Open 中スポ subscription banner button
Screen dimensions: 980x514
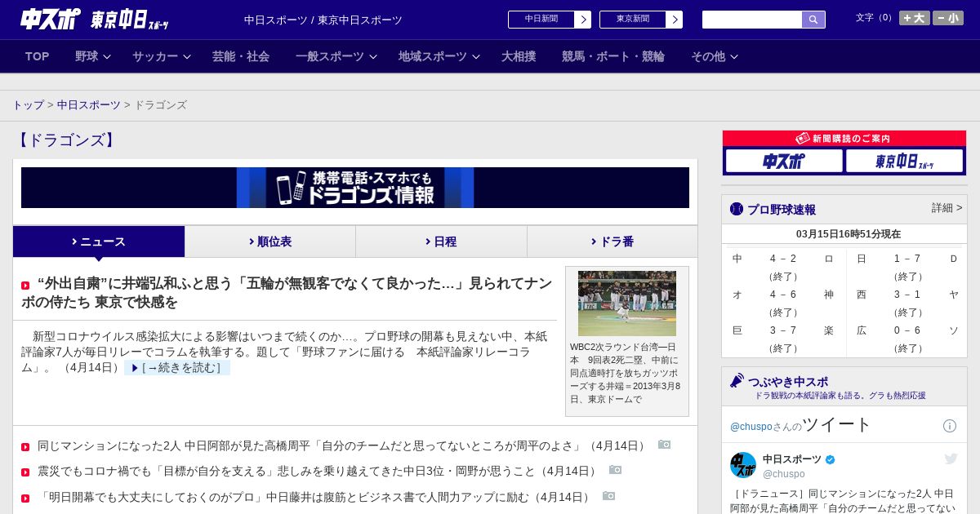pyautogui.click(x=784, y=161)
